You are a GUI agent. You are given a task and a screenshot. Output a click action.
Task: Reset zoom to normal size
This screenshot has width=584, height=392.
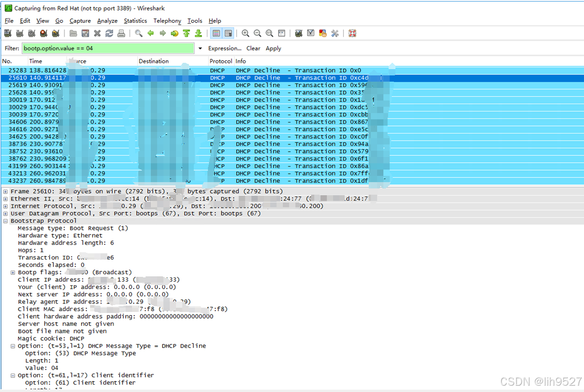tap(269, 33)
